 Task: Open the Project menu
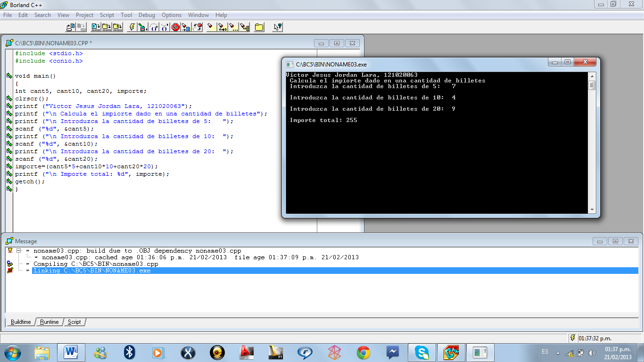(x=84, y=15)
